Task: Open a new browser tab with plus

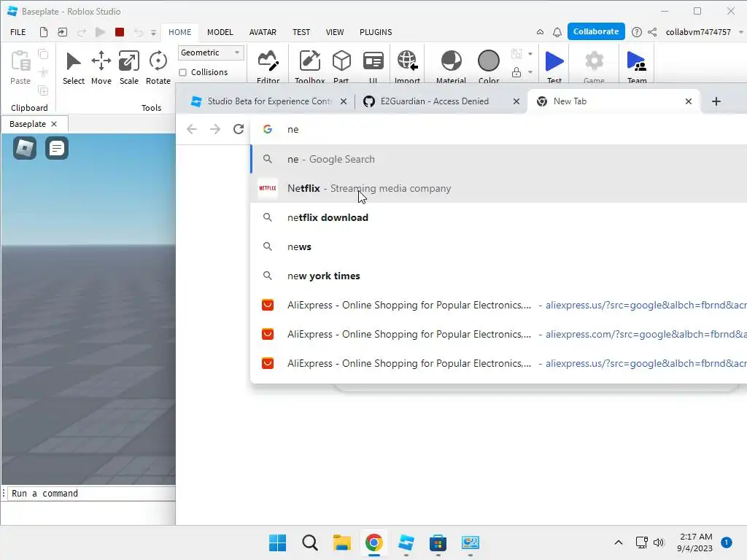Action: (716, 101)
